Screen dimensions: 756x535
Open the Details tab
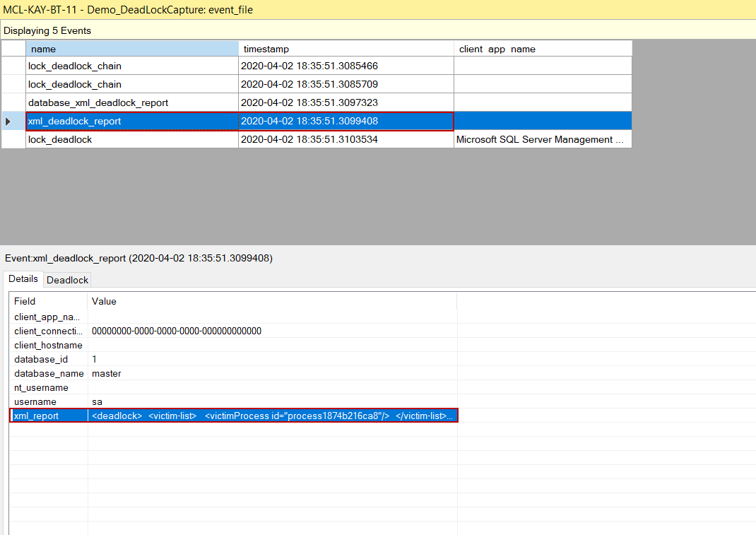pos(23,279)
